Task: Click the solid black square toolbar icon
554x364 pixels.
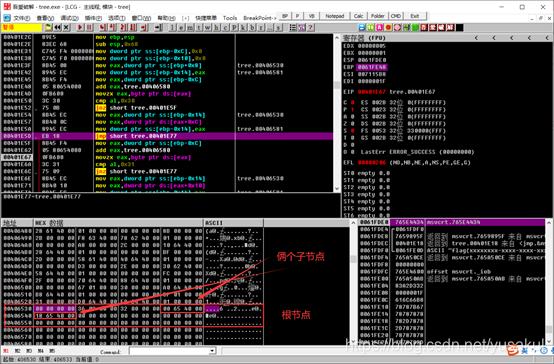Action: [x=459, y=28]
